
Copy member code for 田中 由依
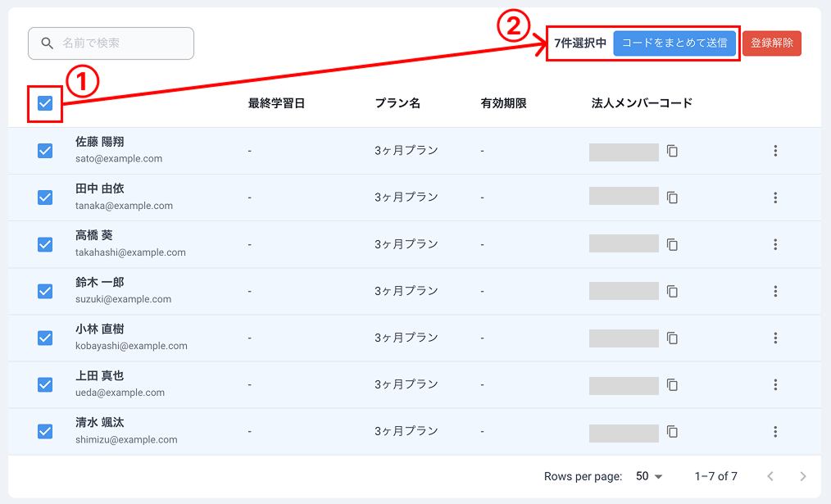tap(672, 198)
